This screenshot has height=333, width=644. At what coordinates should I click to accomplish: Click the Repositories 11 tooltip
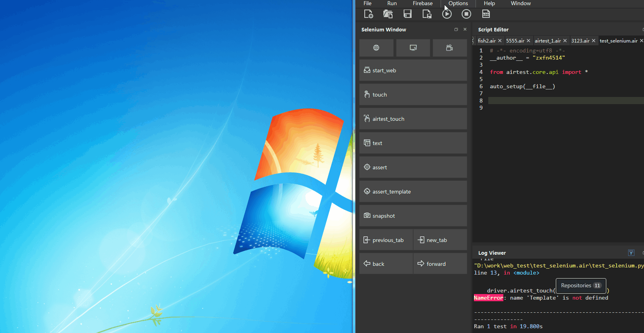pyautogui.click(x=581, y=285)
